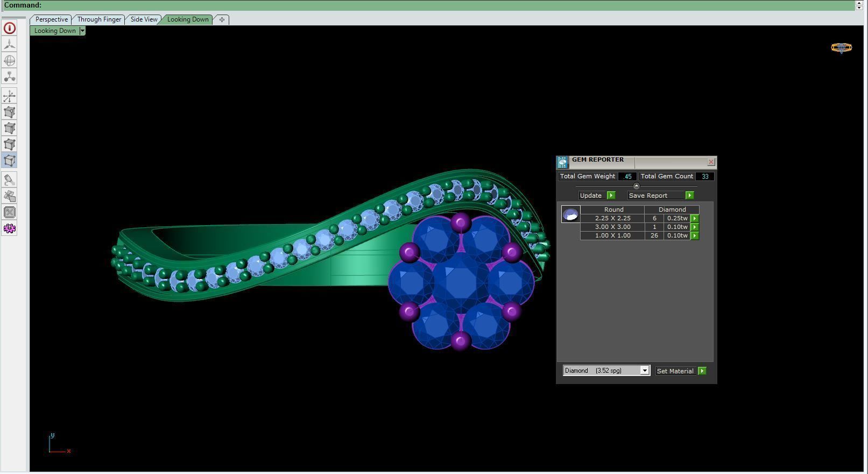Screen dimensions: 868x474
Task: Click the Save Report button label
Action: pos(648,196)
